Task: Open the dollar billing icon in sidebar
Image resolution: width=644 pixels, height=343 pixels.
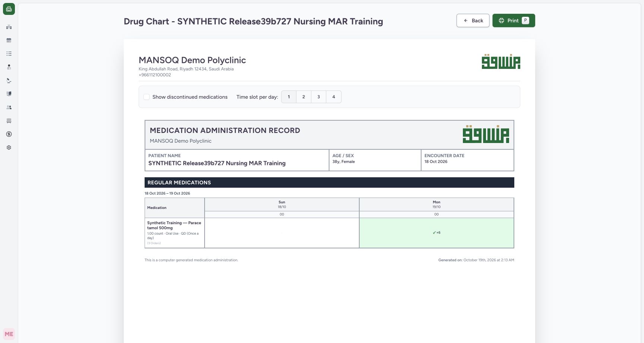Action: tap(9, 134)
